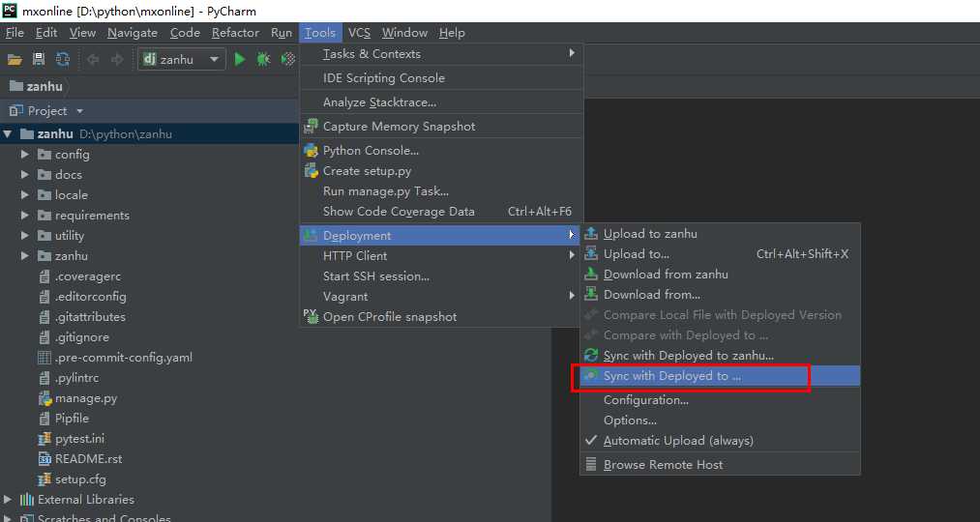980x522 pixels.
Task: Click the External Libraries icon
Action: pos(27,500)
